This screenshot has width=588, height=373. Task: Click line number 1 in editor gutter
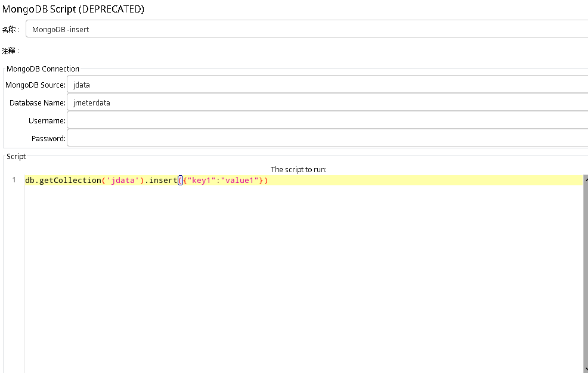[14, 180]
